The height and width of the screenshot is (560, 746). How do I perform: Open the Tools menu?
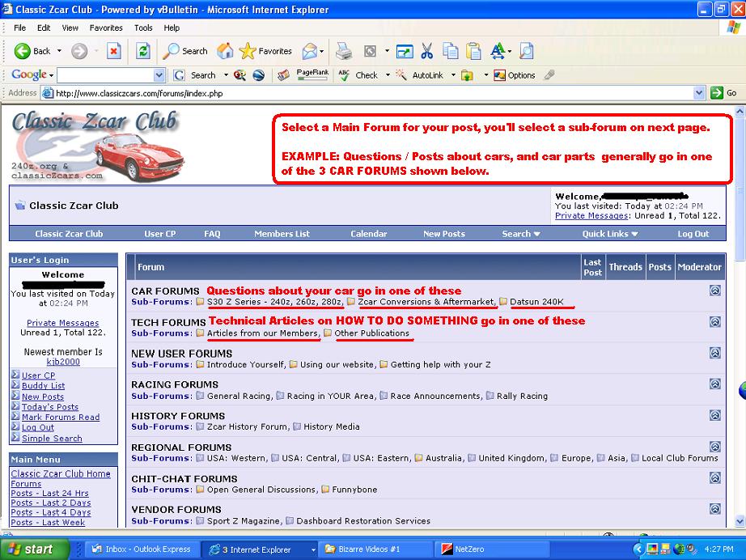point(143,28)
